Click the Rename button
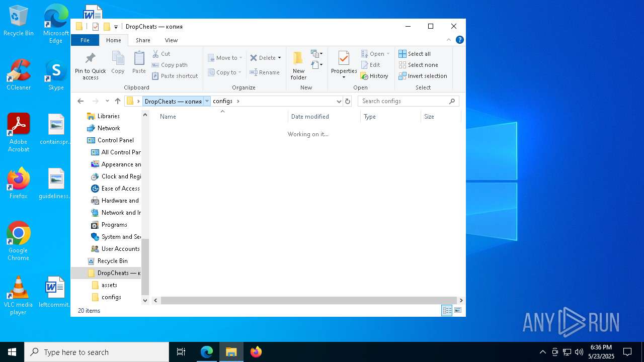The width and height of the screenshot is (644, 362). pyautogui.click(x=265, y=72)
